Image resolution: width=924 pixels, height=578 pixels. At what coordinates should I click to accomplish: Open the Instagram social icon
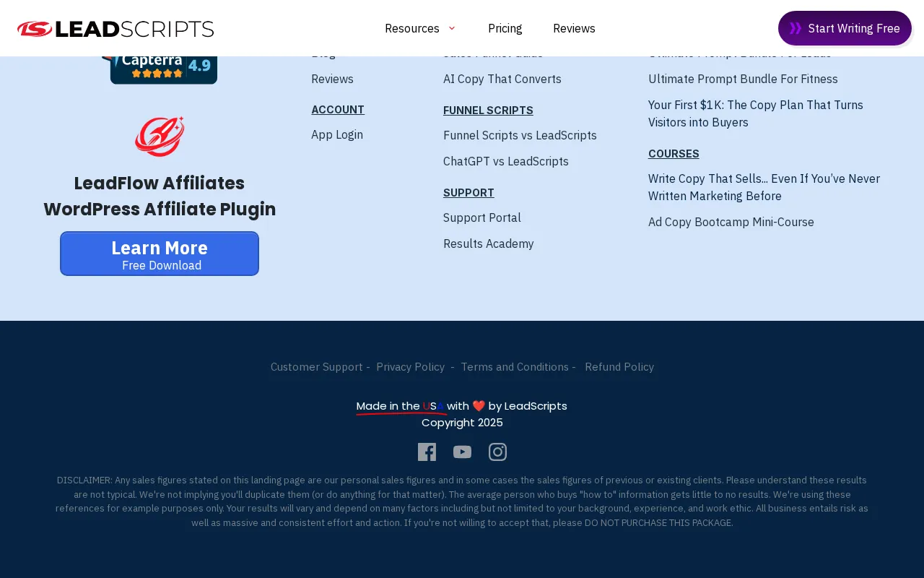pos(497,452)
